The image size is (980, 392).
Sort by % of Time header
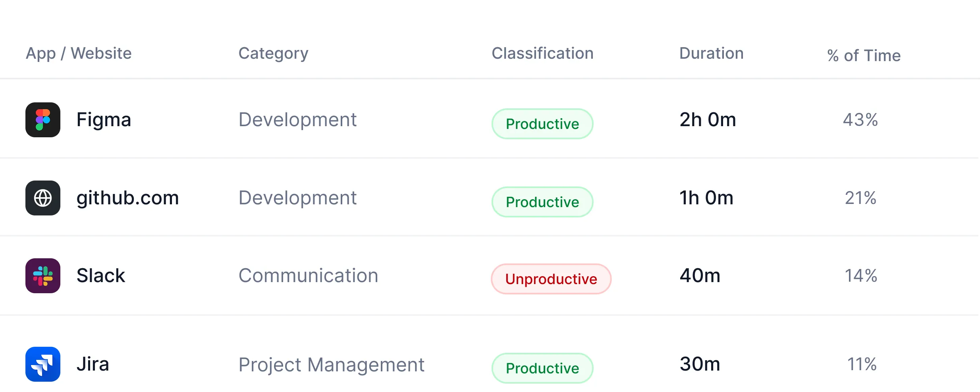click(864, 56)
